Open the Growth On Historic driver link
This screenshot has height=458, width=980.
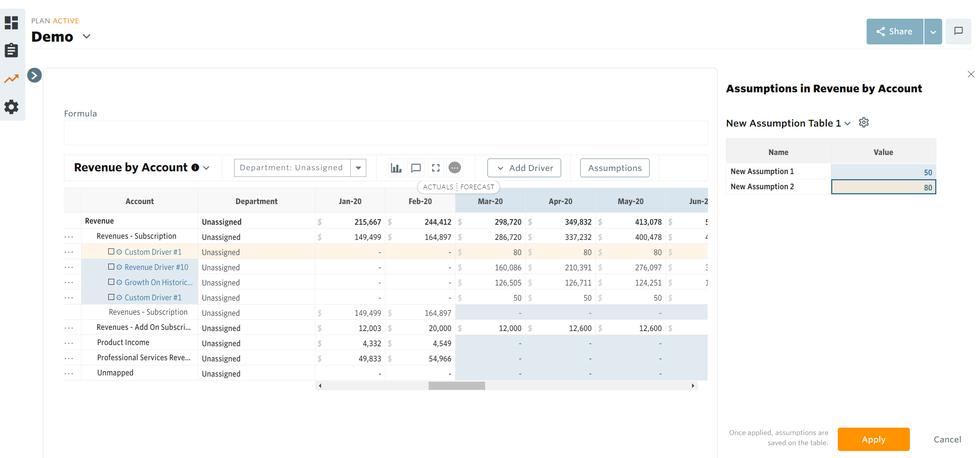coord(159,282)
